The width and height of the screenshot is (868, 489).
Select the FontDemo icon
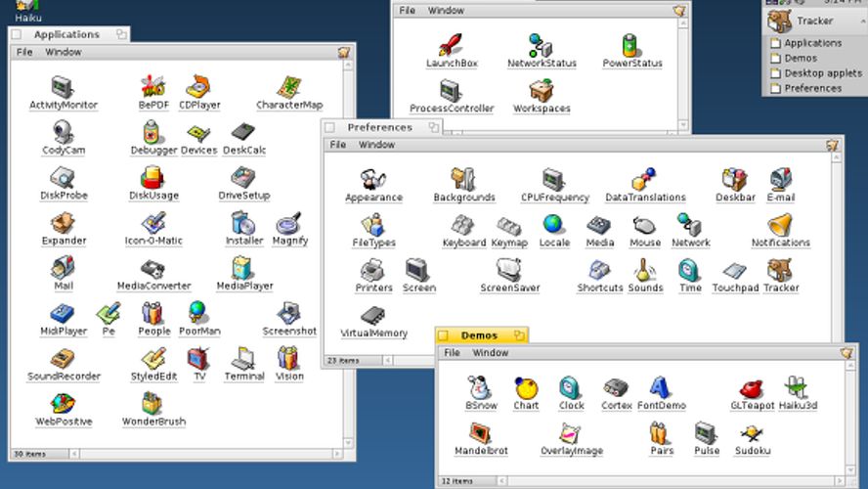click(660, 387)
